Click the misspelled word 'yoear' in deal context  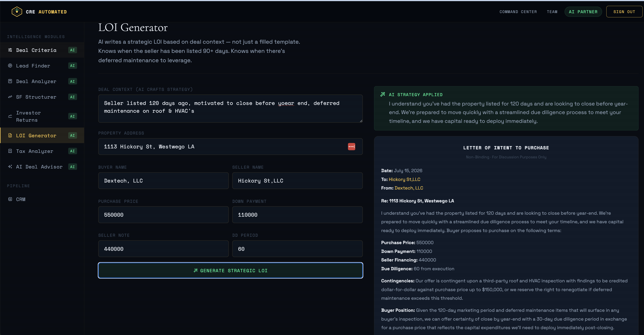pyautogui.click(x=286, y=103)
